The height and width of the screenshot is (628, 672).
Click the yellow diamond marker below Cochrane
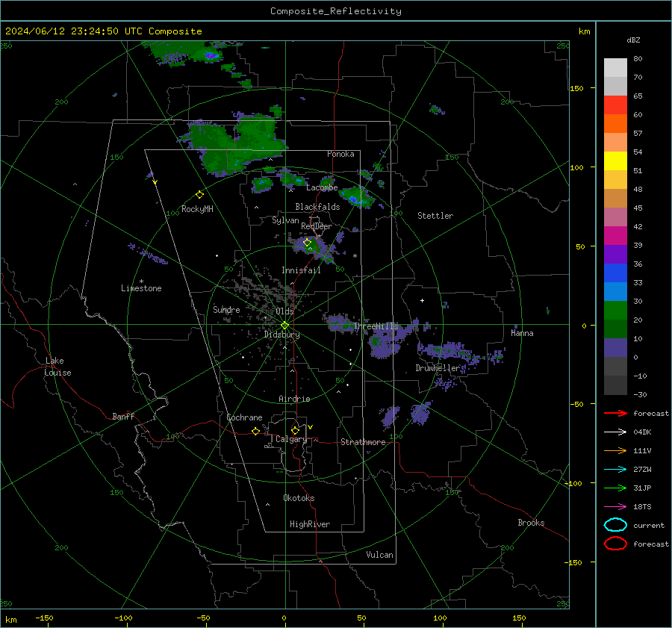255,431
